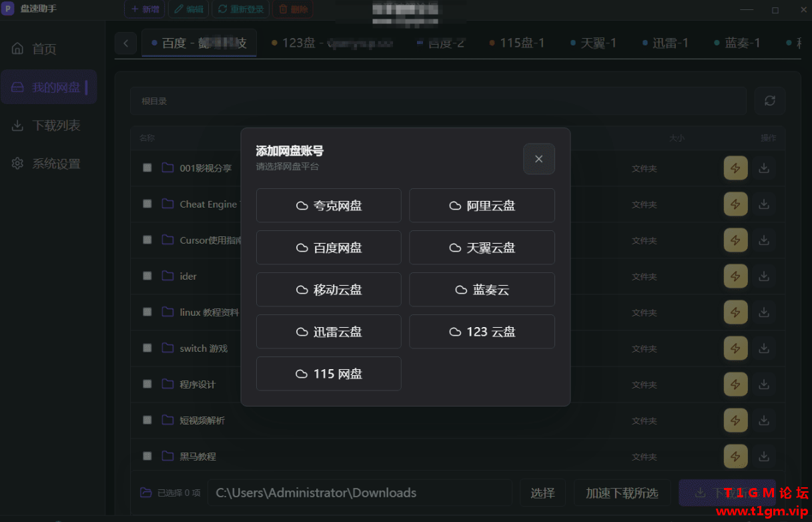Choose 迅雷云盘 platform
Image resolution: width=812 pixels, height=522 pixels.
pyautogui.click(x=329, y=332)
